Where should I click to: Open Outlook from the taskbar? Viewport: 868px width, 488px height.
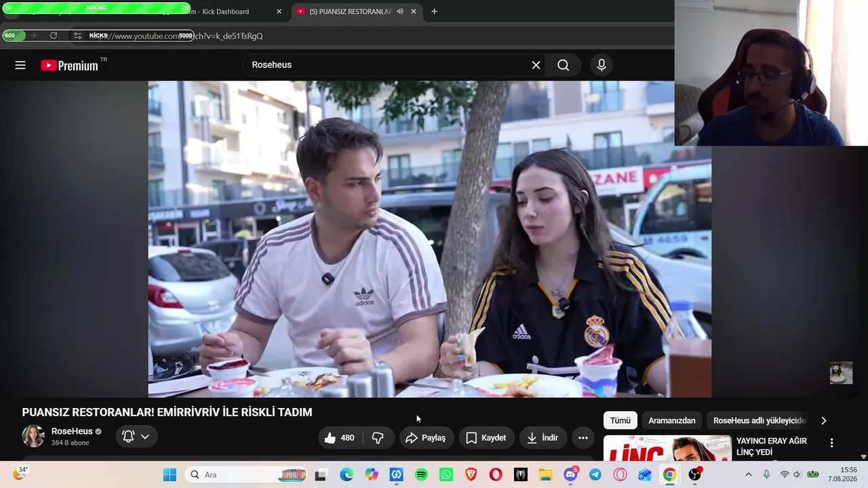(x=645, y=474)
